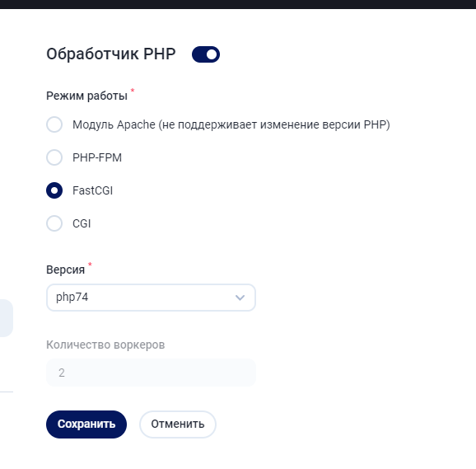Click the Количество воркеров input field
Image resolution: width=476 pixels, height=469 pixels.
151,373
